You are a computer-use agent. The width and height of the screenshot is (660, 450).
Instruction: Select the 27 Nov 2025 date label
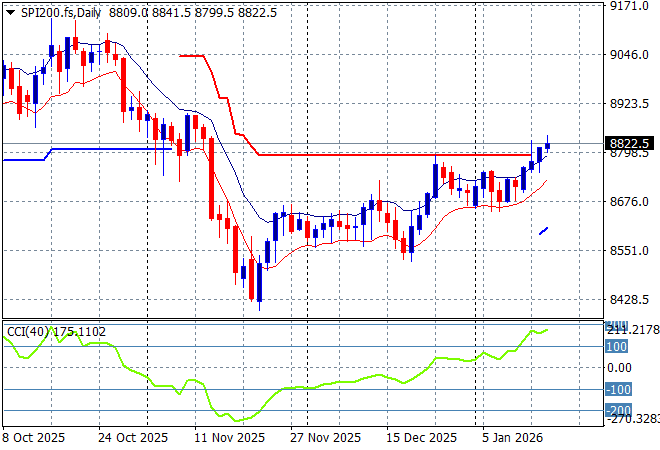[x=323, y=438]
